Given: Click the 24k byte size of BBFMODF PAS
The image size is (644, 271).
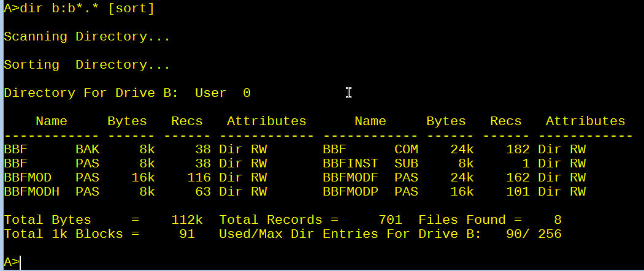Looking at the screenshot, I should pyautogui.click(x=458, y=178).
